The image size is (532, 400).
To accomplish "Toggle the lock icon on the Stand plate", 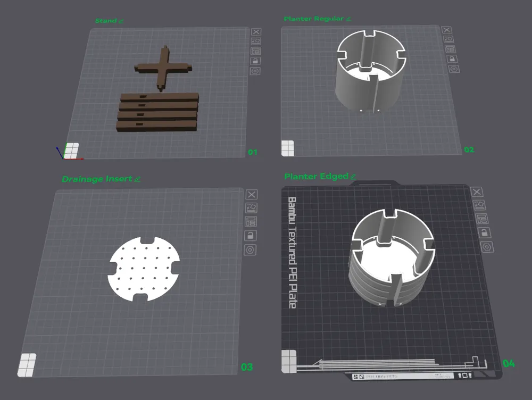I will click(255, 61).
